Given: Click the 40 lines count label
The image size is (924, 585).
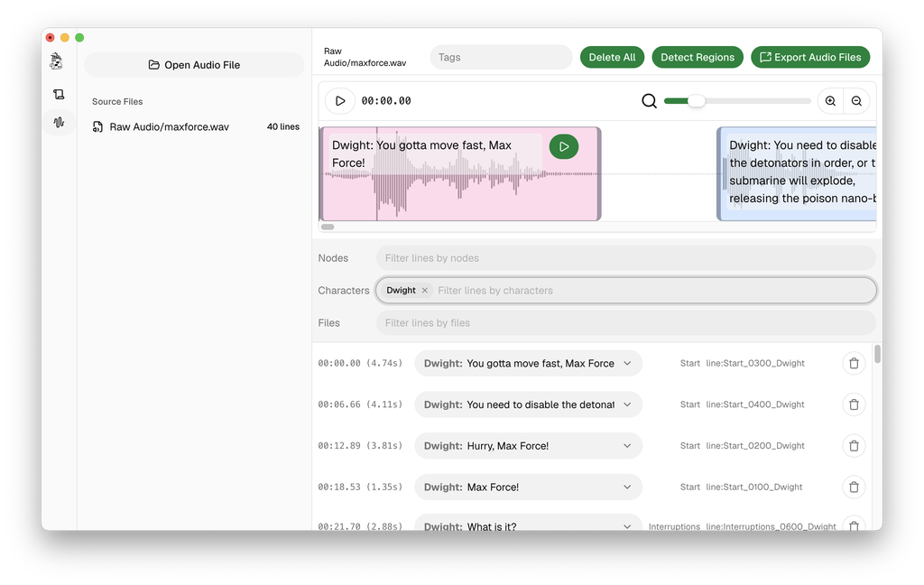Looking at the screenshot, I should point(282,126).
